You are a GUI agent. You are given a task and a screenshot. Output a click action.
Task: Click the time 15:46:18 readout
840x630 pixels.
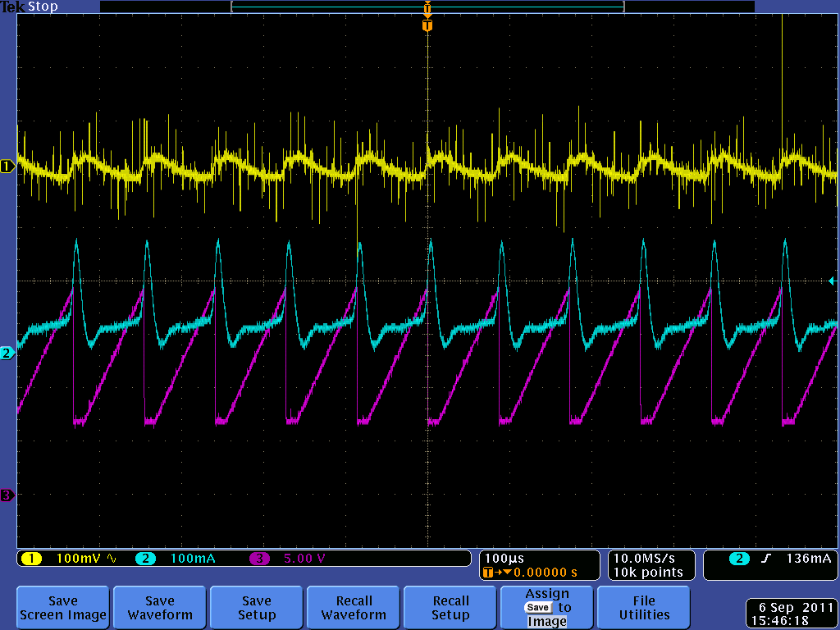pyautogui.click(x=779, y=622)
